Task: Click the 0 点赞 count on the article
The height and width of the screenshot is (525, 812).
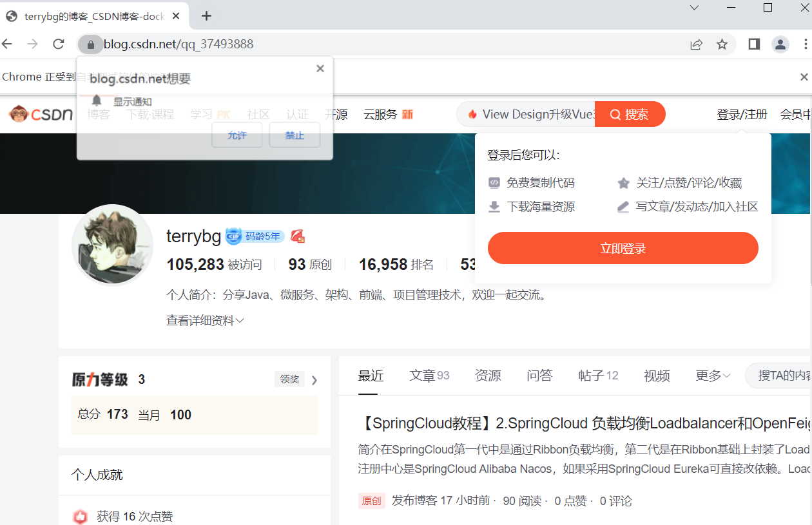Action: 570,501
